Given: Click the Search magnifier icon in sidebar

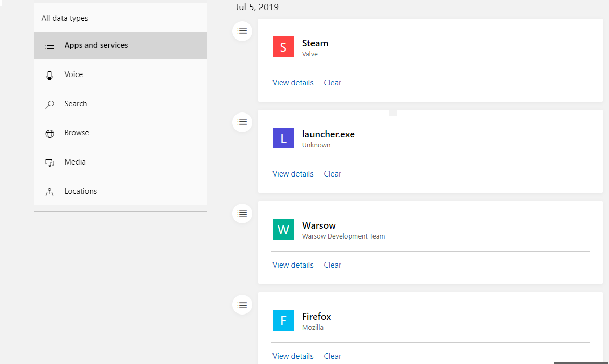Looking at the screenshot, I should (49, 104).
